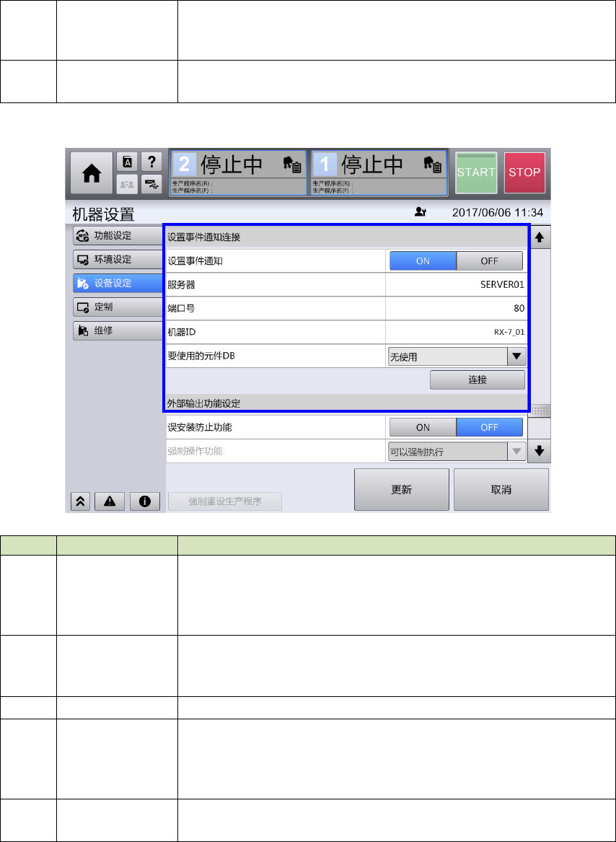The image size is (616, 842).
Task: Edit the 机器ID field RX-7_01
Action: pyautogui.click(x=457, y=332)
